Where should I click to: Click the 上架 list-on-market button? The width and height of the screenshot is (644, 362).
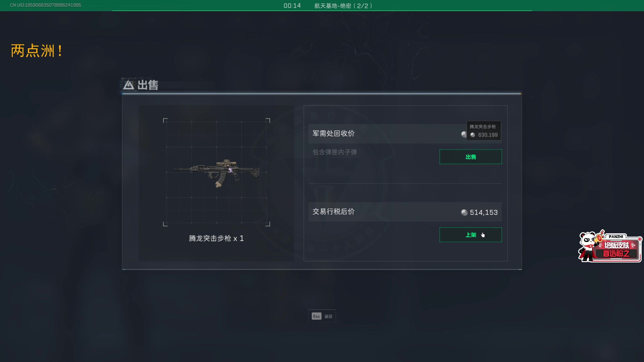[471, 235]
